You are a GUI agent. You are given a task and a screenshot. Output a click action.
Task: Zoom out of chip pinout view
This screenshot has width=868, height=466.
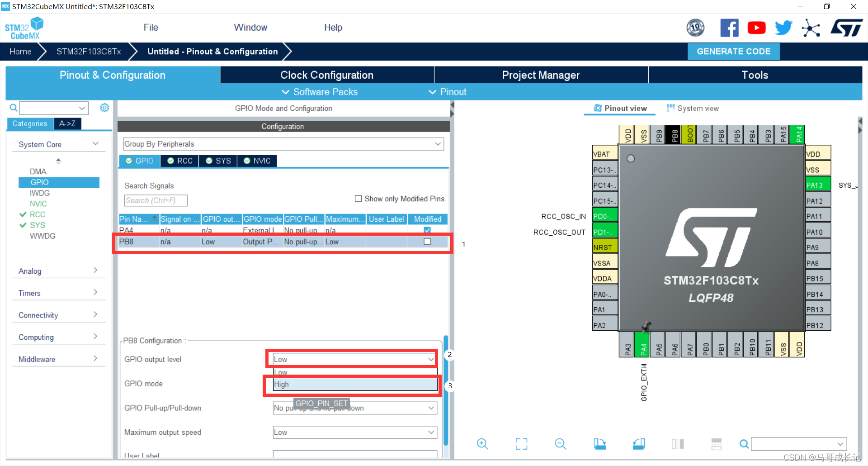560,444
